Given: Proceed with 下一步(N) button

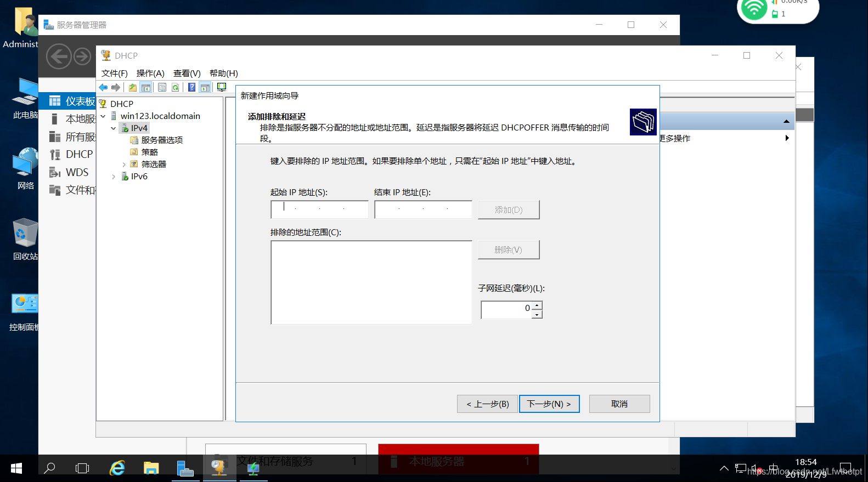Looking at the screenshot, I should click(x=549, y=404).
